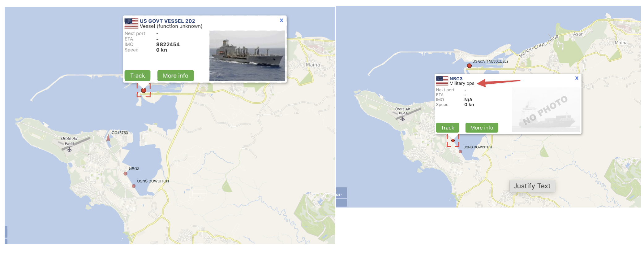Select the CG45753 vessel arrow marker
Screen dimensions: 644x280
pyautogui.click(x=108, y=138)
